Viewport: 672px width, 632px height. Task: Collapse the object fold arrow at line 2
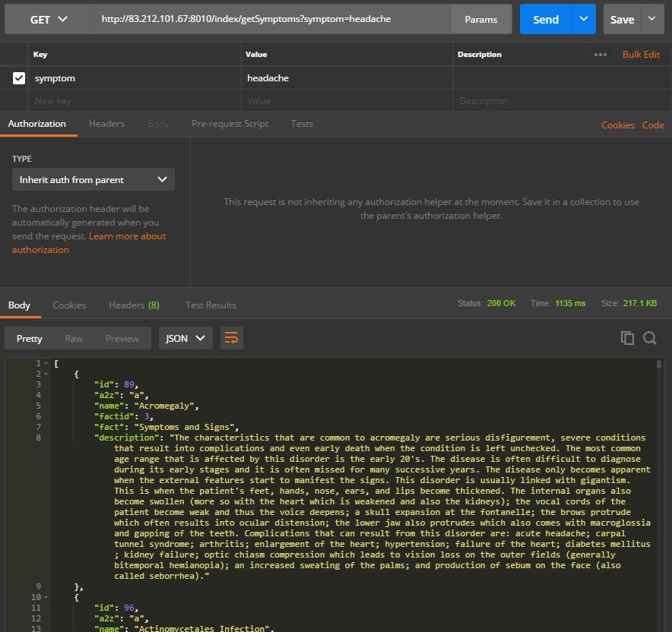[x=46, y=374]
